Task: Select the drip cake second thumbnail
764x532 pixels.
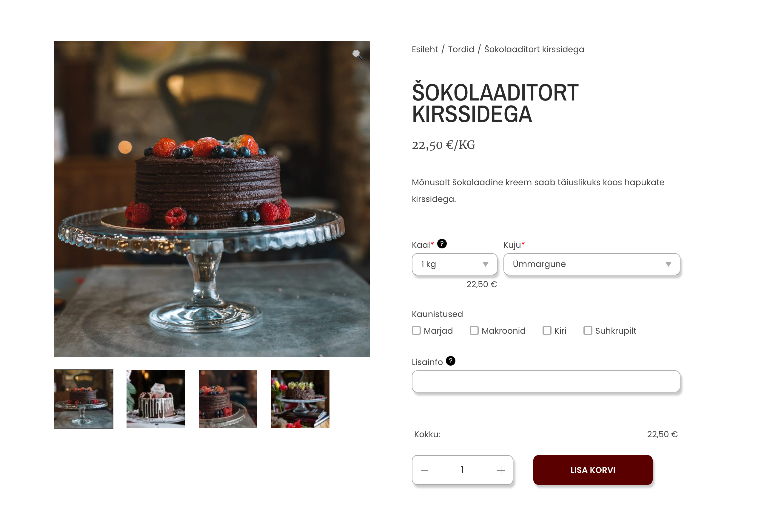Action: (x=156, y=399)
